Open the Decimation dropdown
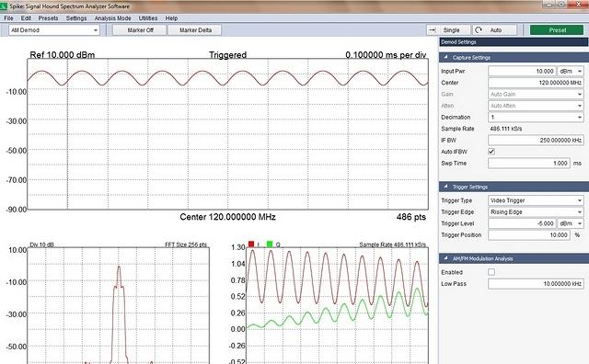589x364 pixels. [x=536, y=117]
